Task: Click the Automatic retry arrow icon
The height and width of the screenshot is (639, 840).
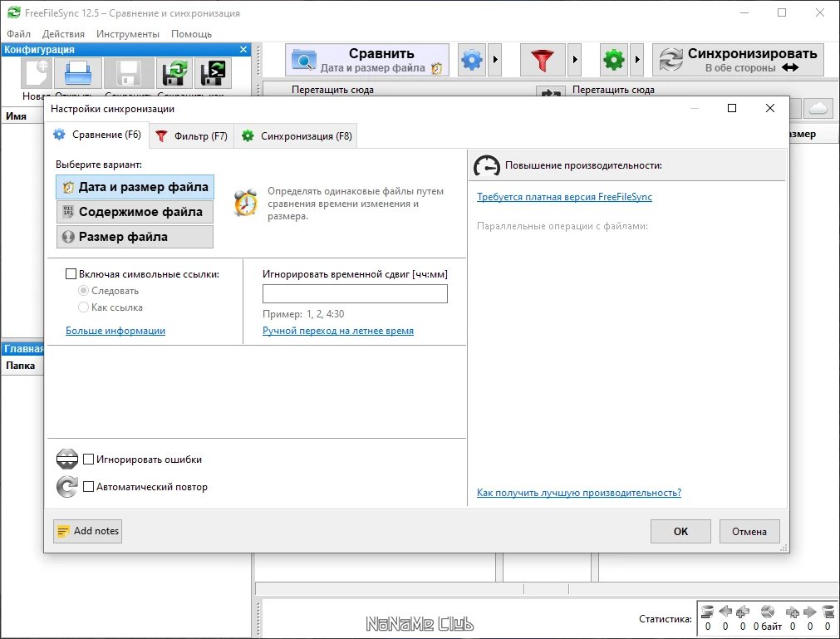Action: point(67,486)
